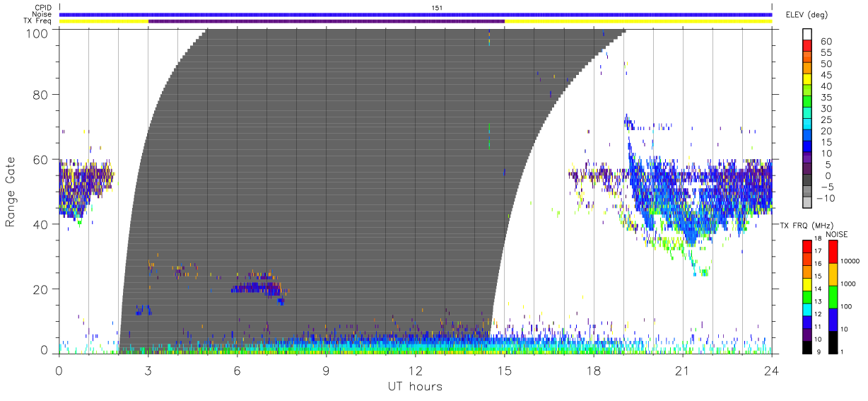This screenshot has width=868, height=401.
Task: Click the CPID value '151'
Action: (x=438, y=8)
